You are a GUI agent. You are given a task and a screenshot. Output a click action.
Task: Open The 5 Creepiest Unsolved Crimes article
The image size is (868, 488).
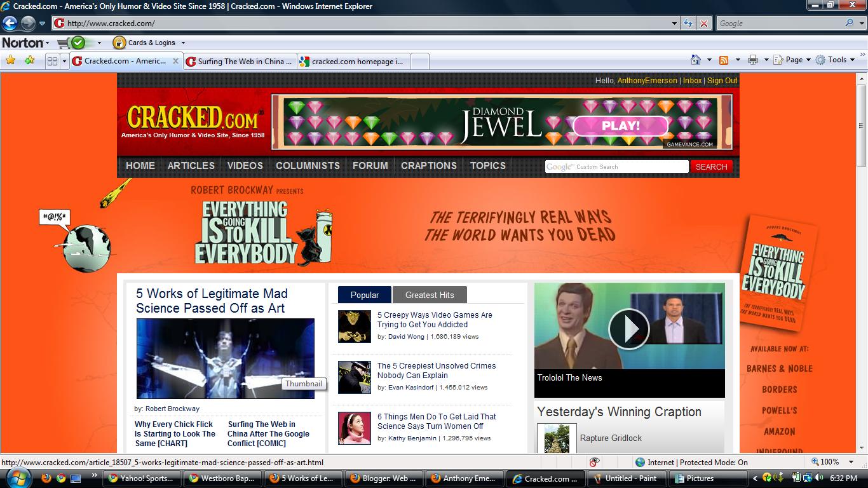(437, 370)
